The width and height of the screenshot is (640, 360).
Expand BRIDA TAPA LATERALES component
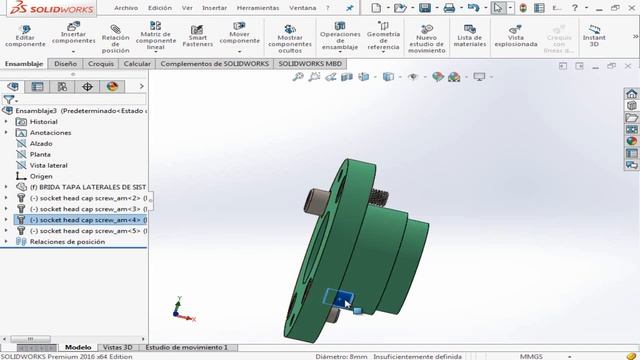click(6, 187)
